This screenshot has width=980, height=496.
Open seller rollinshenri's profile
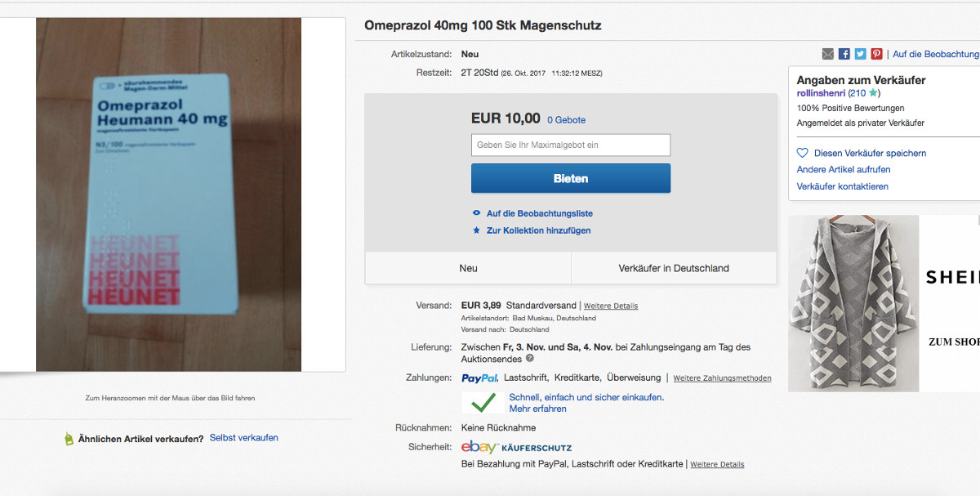(821, 93)
